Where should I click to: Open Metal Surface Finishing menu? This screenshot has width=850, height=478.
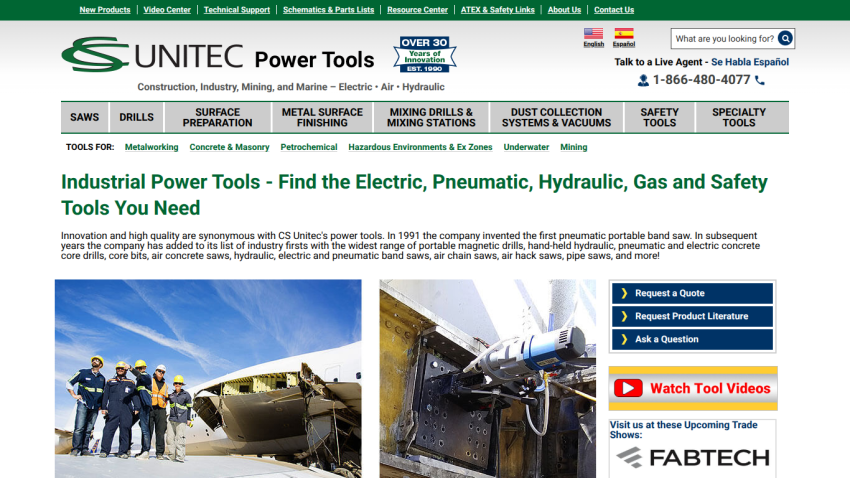coord(322,117)
